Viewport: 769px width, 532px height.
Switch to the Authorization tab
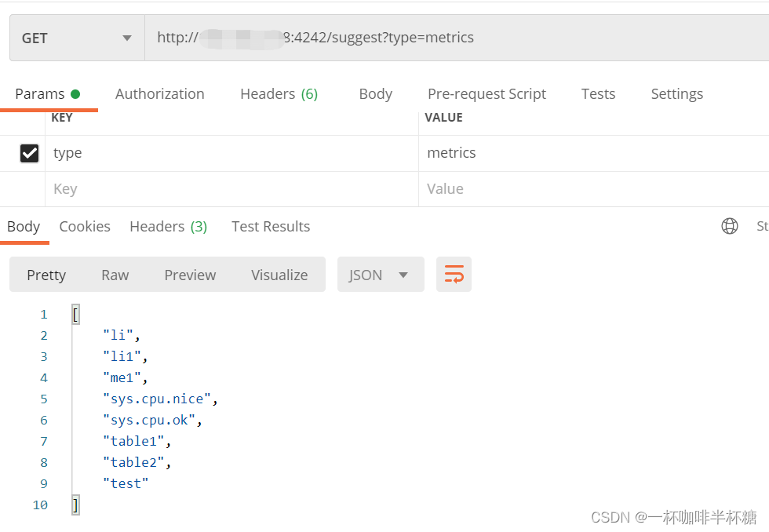(159, 94)
